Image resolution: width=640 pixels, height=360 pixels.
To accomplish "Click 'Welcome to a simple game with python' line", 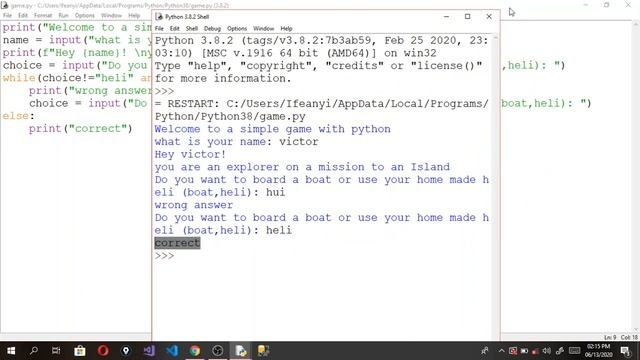I will click(x=272, y=129).
